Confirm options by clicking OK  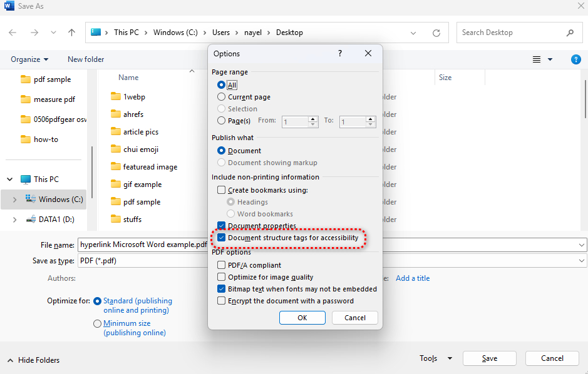coord(302,317)
